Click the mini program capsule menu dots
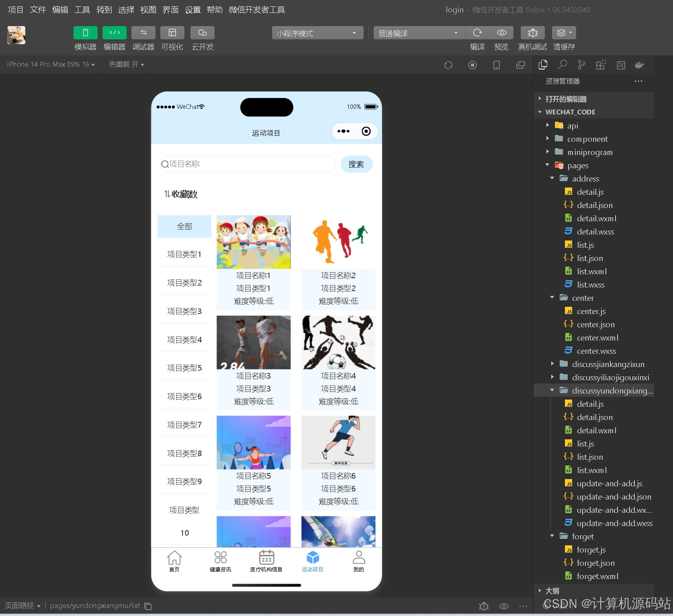This screenshot has width=673, height=616. (x=344, y=131)
